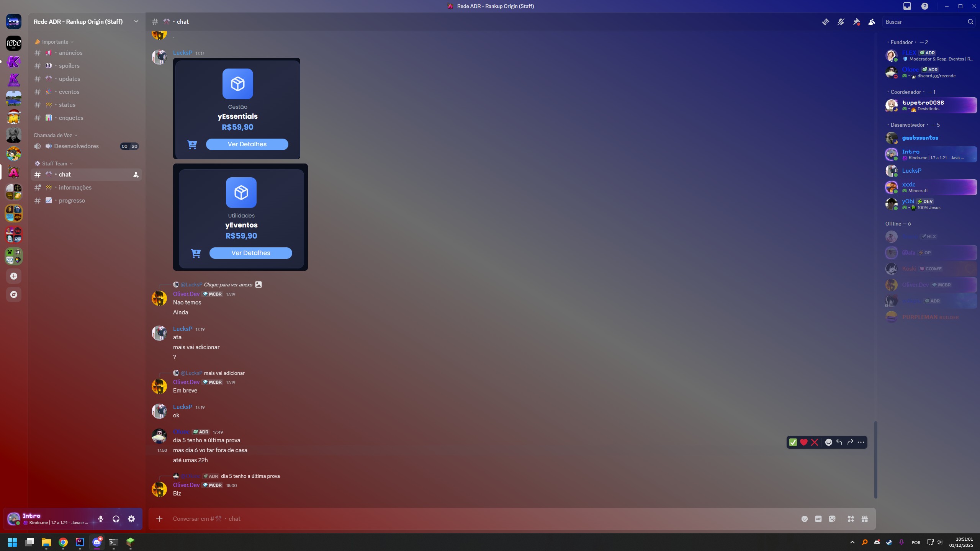Open pinned messages in header
This screenshot has height=551, width=980.
(856, 22)
